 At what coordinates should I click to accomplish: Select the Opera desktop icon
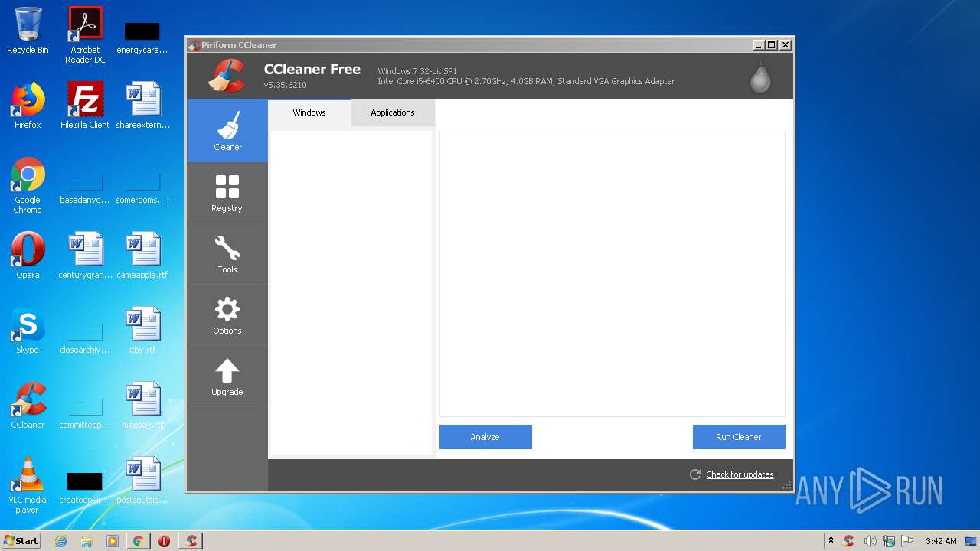point(28,256)
